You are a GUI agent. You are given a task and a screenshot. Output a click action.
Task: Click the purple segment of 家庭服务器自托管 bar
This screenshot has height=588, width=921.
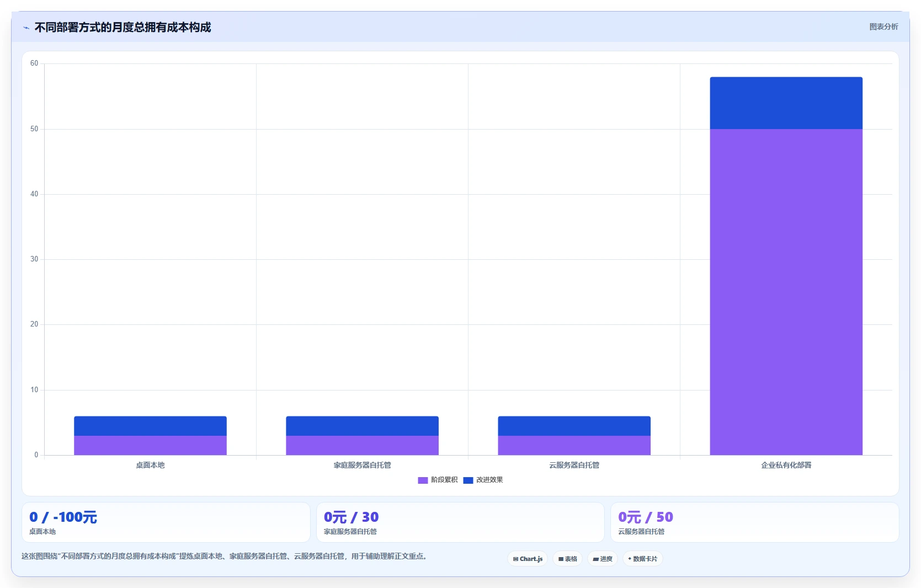pos(362,446)
